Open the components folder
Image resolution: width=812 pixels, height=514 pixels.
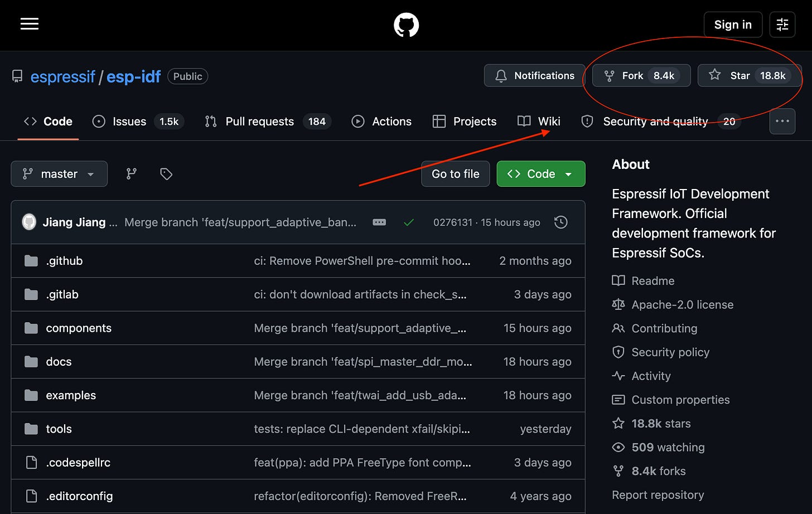[x=79, y=328]
